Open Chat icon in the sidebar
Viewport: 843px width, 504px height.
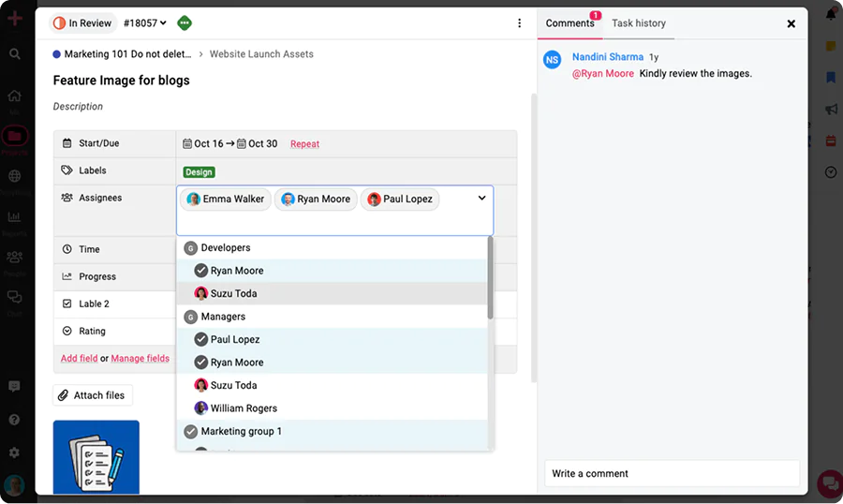coord(14,297)
